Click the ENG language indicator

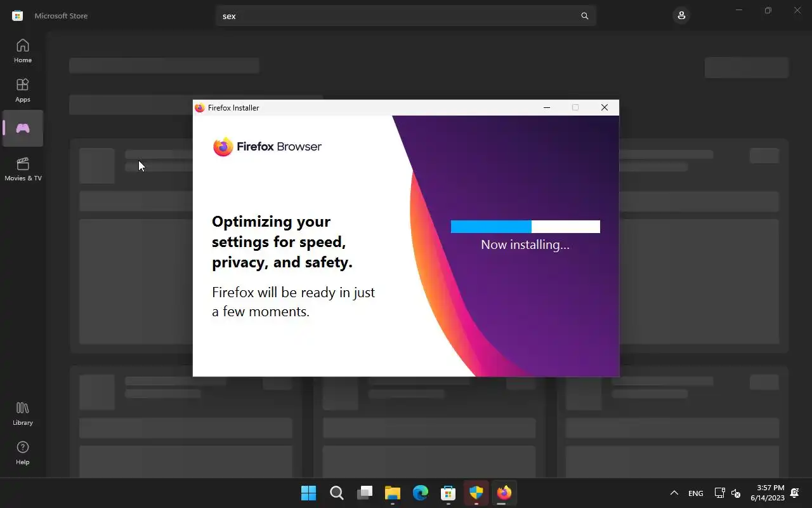pos(696,493)
